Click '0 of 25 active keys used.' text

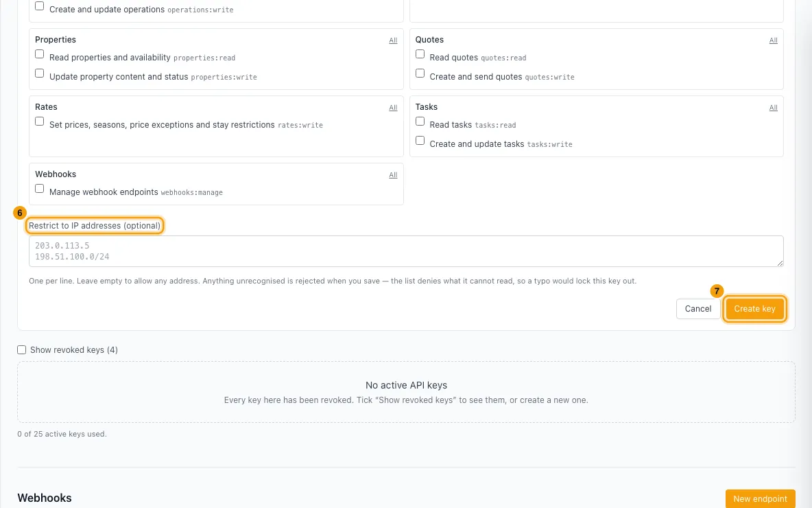pos(62,434)
